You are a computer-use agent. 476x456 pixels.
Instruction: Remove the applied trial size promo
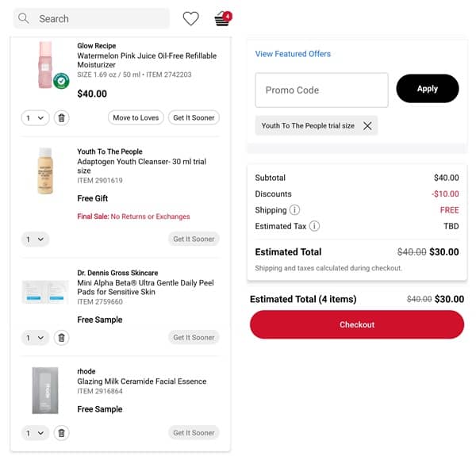coord(367,125)
